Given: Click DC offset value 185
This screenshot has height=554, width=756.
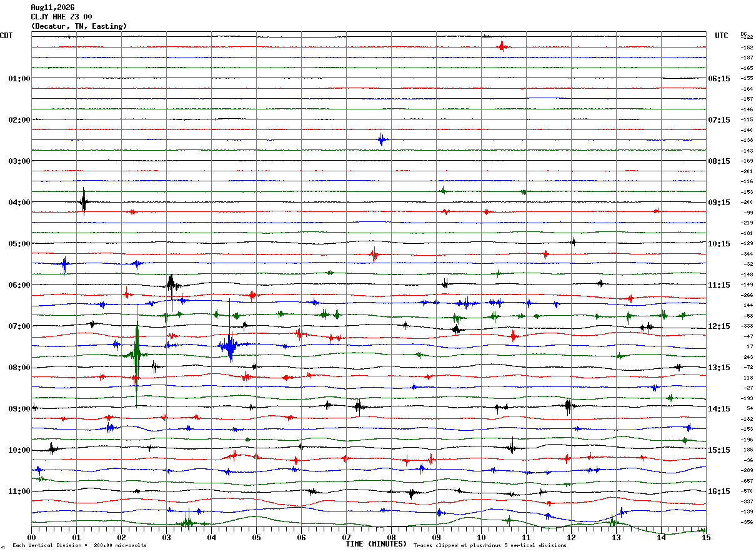Looking at the screenshot, I should 748,450.
